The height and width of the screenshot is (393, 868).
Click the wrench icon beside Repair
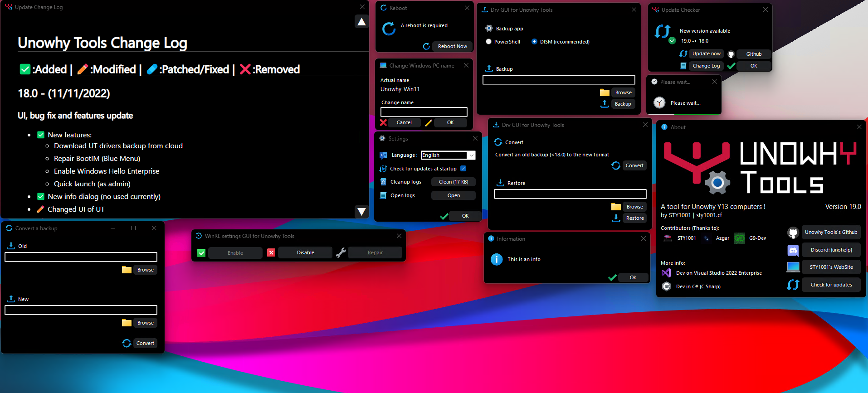coord(341,252)
